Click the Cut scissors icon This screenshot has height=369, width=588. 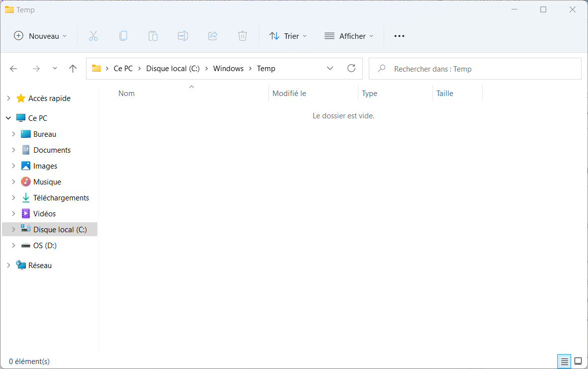click(93, 36)
